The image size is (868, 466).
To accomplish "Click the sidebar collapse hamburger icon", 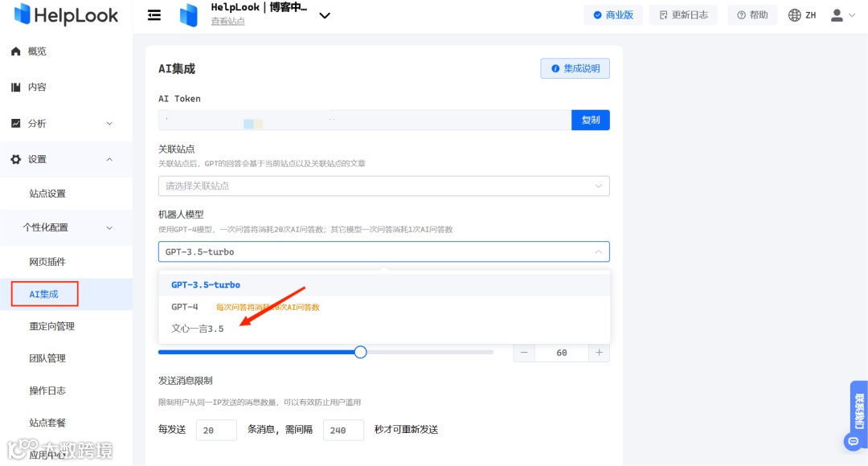I will tap(154, 14).
